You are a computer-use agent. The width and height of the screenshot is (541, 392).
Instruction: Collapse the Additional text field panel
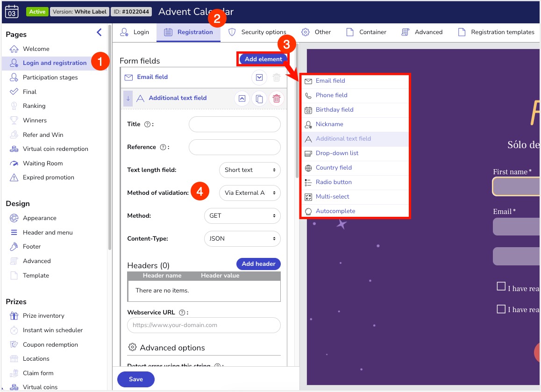(242, 99)
